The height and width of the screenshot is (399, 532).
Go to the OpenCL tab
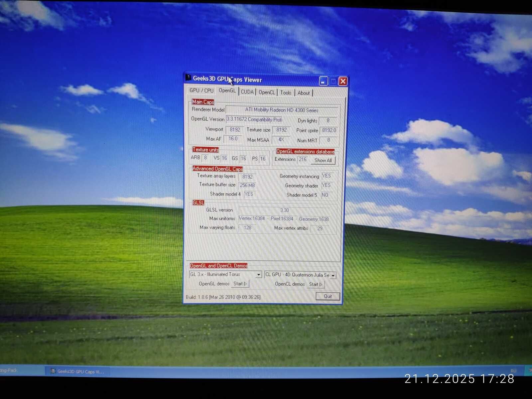pyautogui.click(x=267, y=92)
